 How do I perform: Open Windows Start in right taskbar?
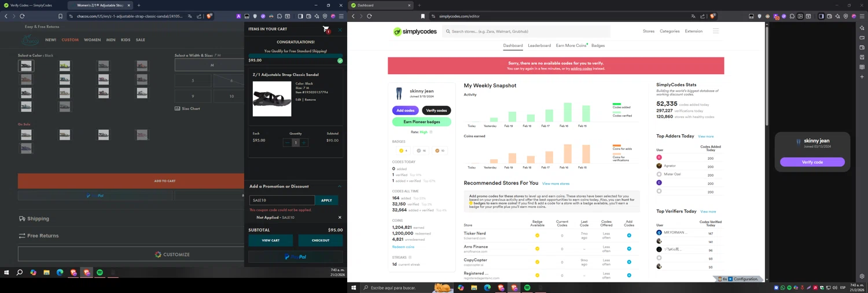point(354,288)
